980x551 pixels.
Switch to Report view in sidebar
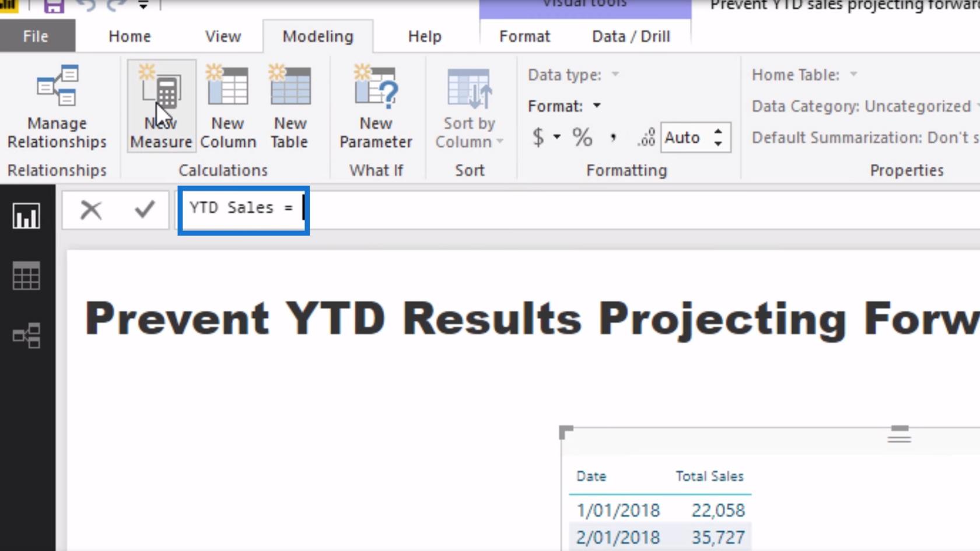(x=26, y=216)
